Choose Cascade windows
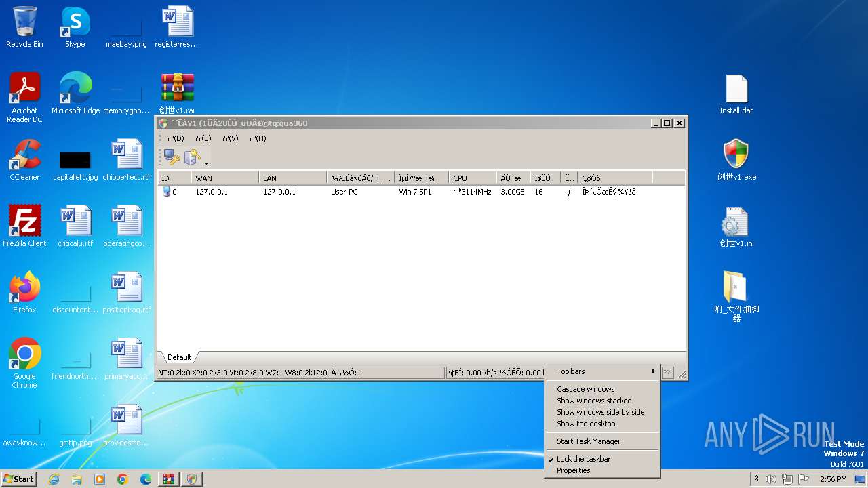This screenshot has width=868, height=488. 602,389
